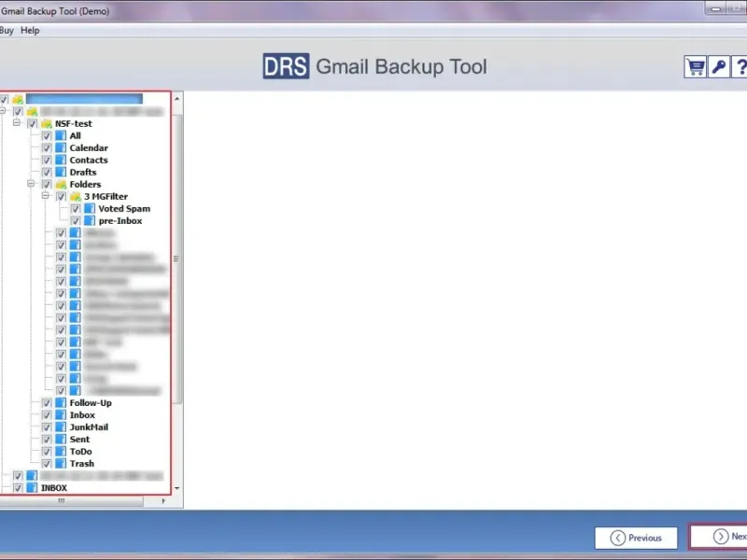Image resolution: width=747 pixels, height=560 pixels.
Task: Click the Calendar item icon
Action: [x=61, y=148]
